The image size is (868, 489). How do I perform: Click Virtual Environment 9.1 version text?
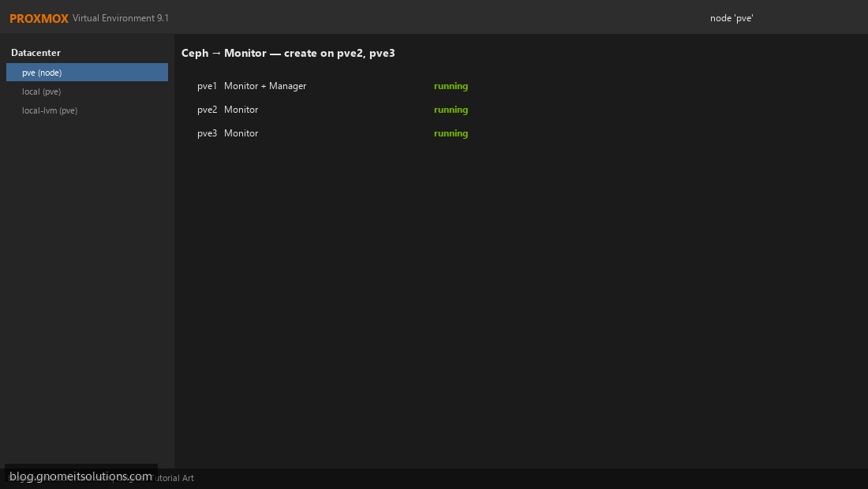(x=121, y=18)
